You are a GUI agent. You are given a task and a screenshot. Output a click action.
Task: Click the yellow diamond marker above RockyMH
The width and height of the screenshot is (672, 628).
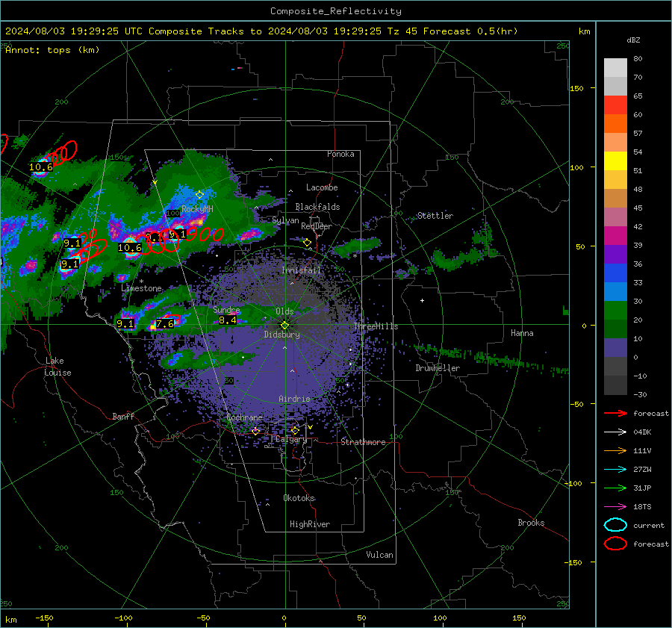click(x=199, y=195)
